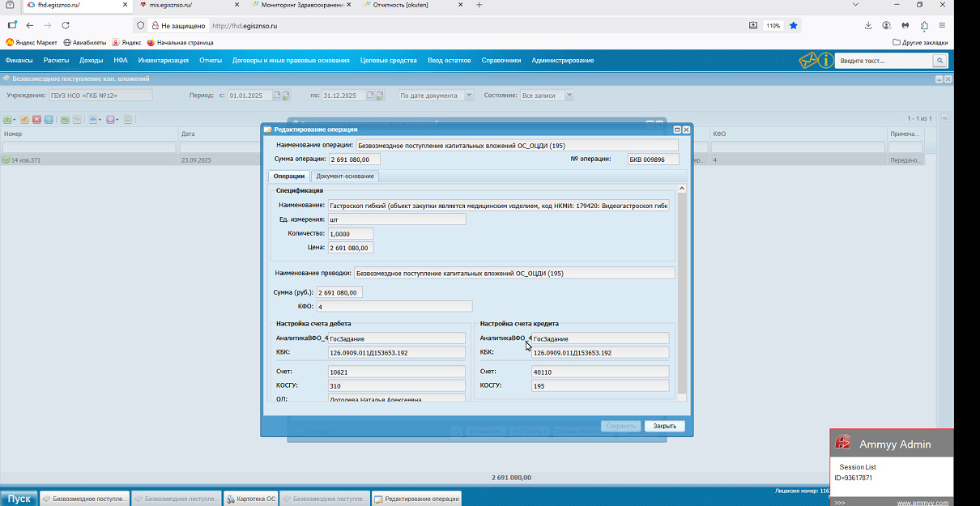Open the НФА menu
Image resolution: width=980 pixels, height=506 pixels.
tap(121, 61)
